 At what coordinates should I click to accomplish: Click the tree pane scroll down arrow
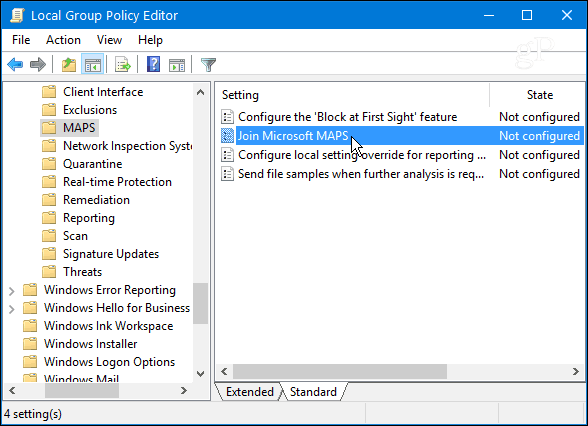click(201, 374)
